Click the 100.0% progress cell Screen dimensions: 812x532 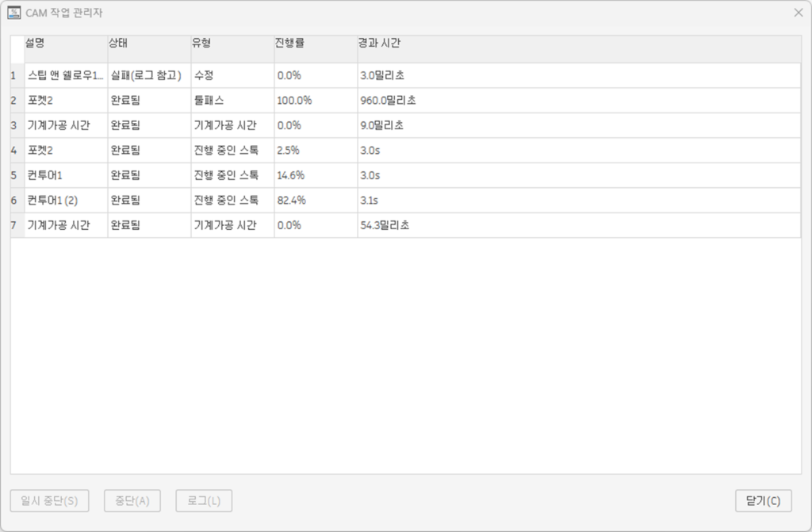[316, 101]
